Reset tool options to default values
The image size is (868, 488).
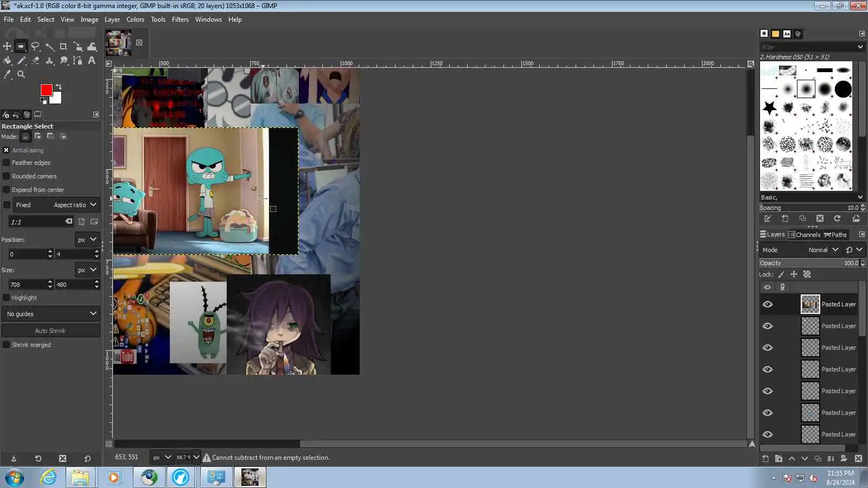coord(87,459)
